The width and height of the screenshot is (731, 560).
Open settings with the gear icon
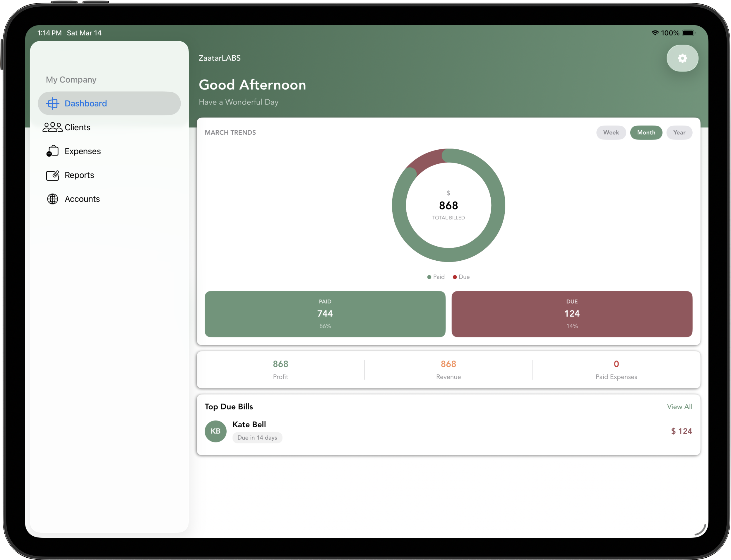[683, 58]
